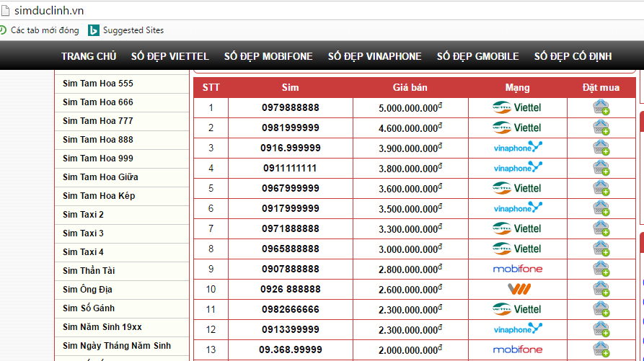
Task: Open the TRANG CHỦ menu item
Action: [89, 56]
